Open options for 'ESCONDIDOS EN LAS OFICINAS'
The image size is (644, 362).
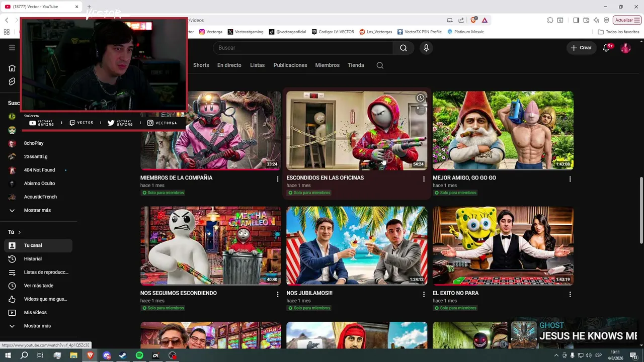point(424,179)
